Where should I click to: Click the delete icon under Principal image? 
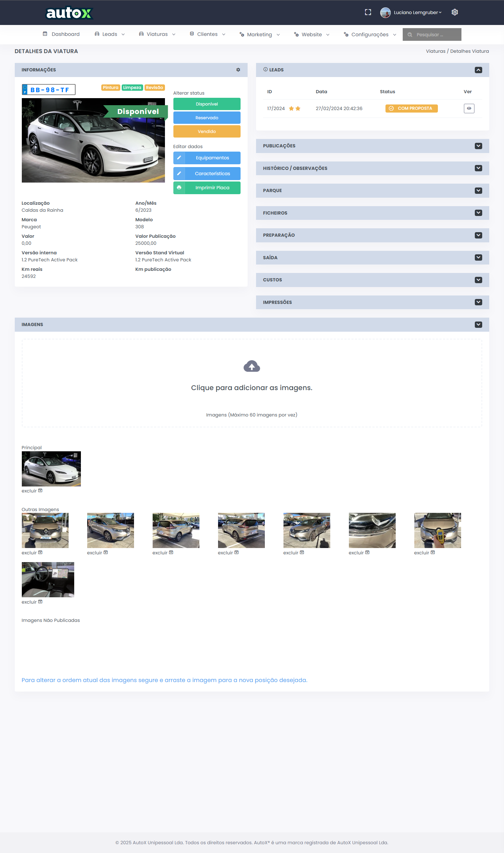pyautogui.click(x=40, y=491)
